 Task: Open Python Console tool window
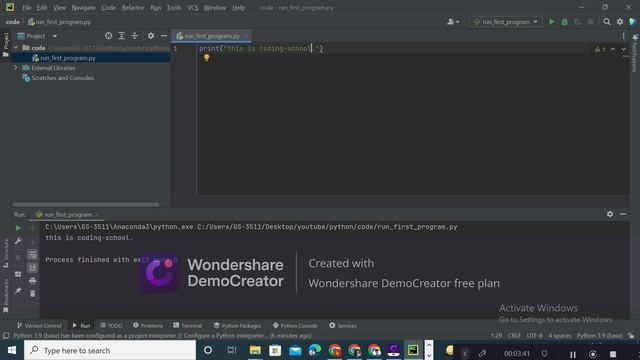coord(295,325)
